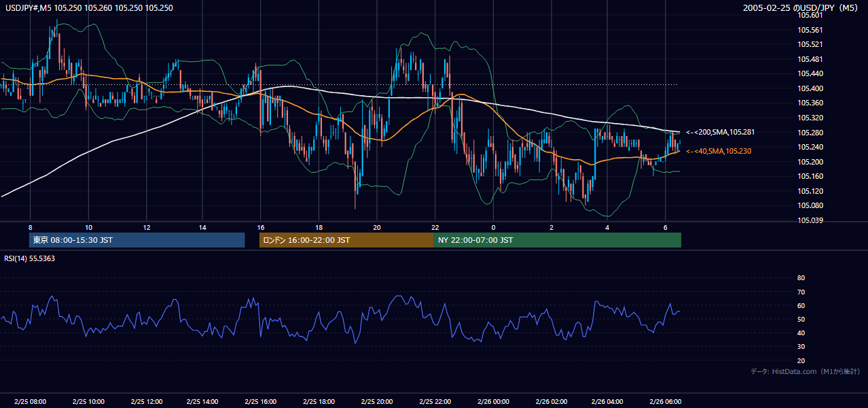Click RSI scale level 40
Image resolution: width=868 pixels, height=408 pixels.
click(801, 333)
